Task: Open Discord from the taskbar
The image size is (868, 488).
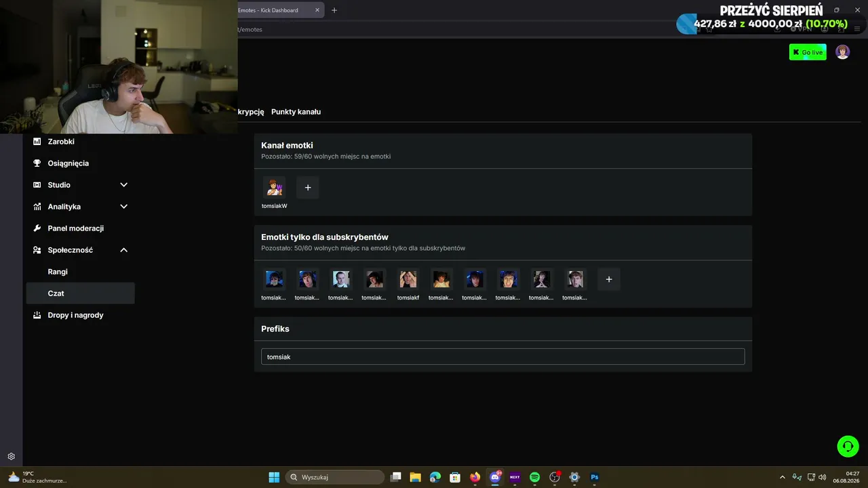Action: coord(495,477)
